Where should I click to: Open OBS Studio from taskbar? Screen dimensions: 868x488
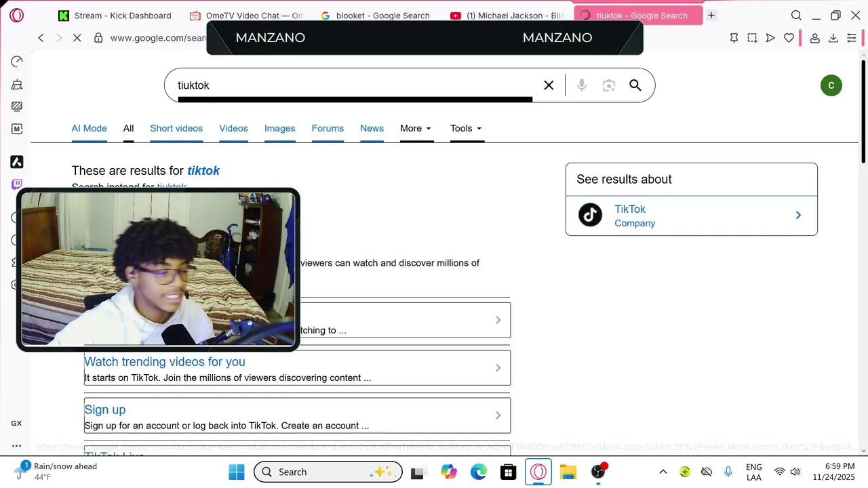pos(598,472)
